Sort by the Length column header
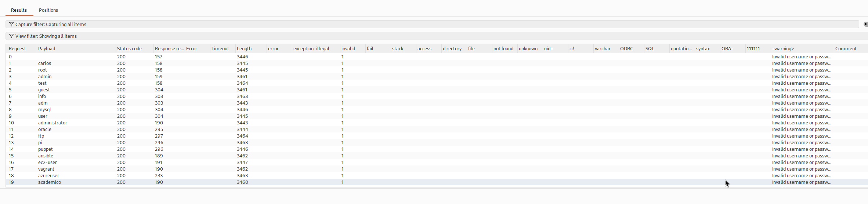Screen dimensions: 868x204 251,48
